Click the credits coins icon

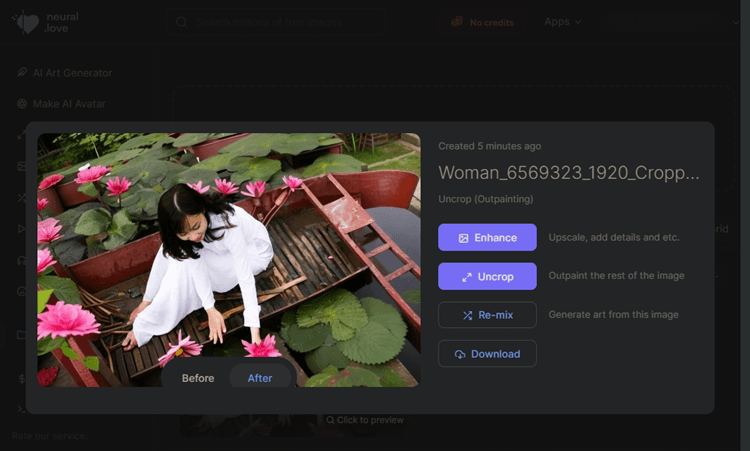pyautogui.click(x=457, y=22)
